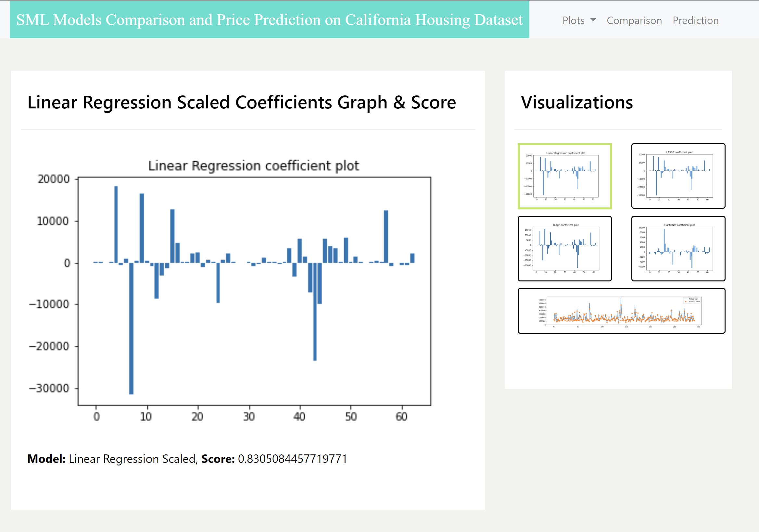Screen dimensions: 759x532
Task: Select the Ridge coefficient plot thumbnail
Action: (x=564, y=249)
